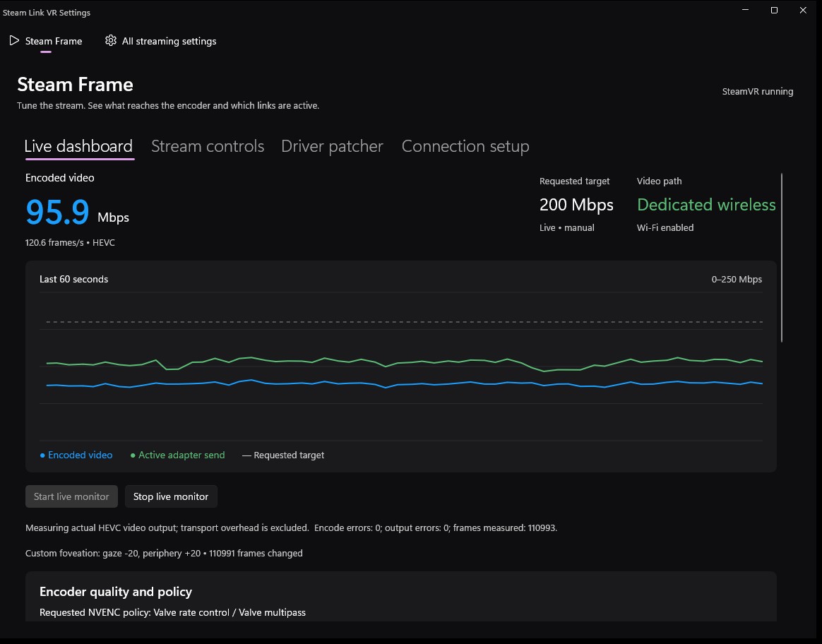
Task: Click the Requested target legend entry
Action: coord(283,455)
